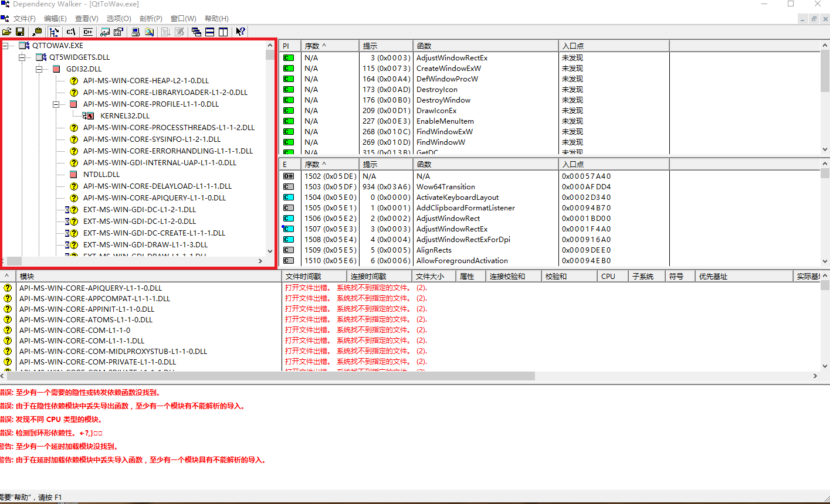The height and width of the screenshot is (504, 830).
Task: Toggle Undecorate C++ Functions toolbar button
Action: coord(88,32)
